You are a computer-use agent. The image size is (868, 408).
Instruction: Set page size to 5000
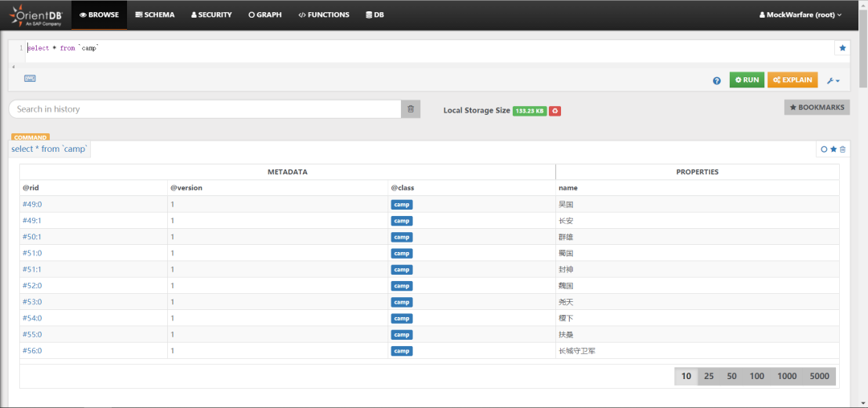click(x=819, y=376)
